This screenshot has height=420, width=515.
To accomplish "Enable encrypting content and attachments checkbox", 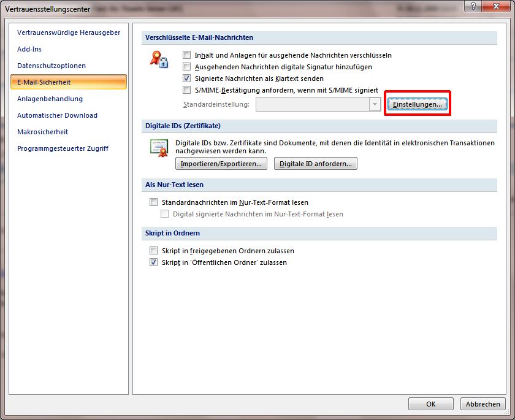I will point(187,55).
